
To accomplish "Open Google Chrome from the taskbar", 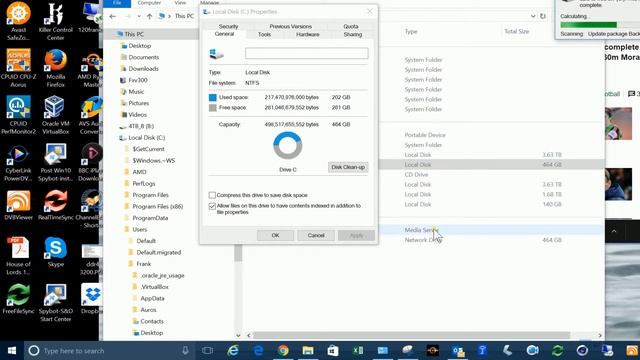I will (283, 351).
